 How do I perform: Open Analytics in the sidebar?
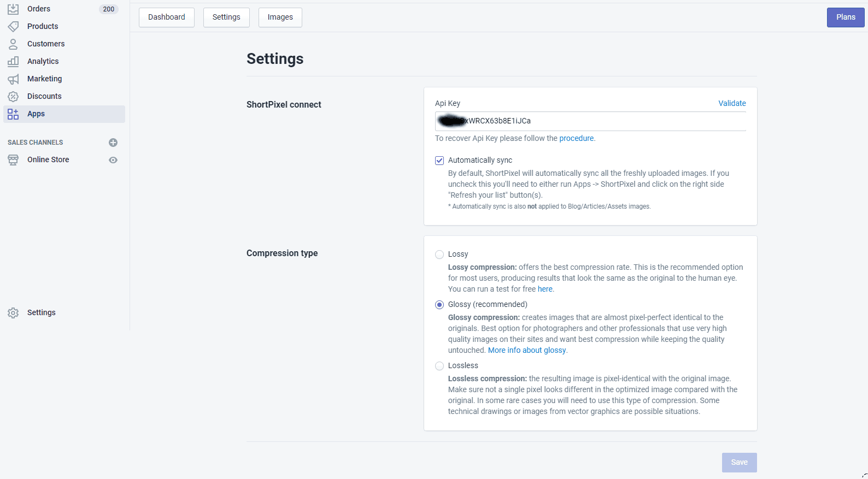click(x=43, y=61)
